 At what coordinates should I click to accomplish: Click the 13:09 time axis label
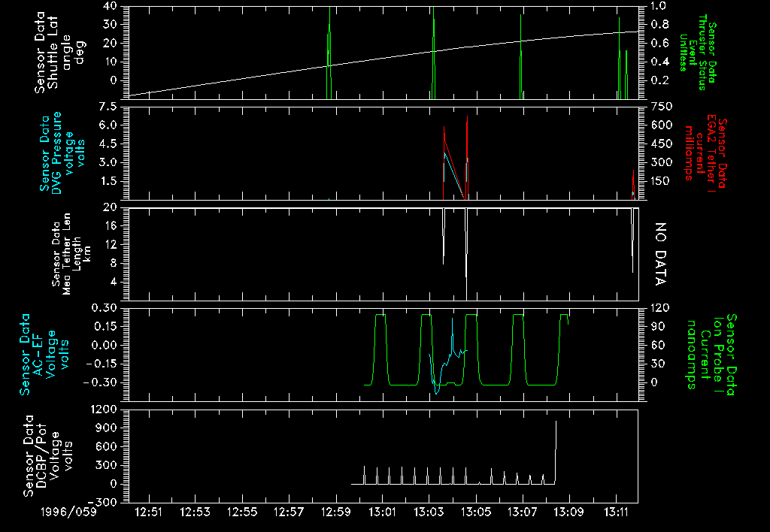tap(569, 512)
